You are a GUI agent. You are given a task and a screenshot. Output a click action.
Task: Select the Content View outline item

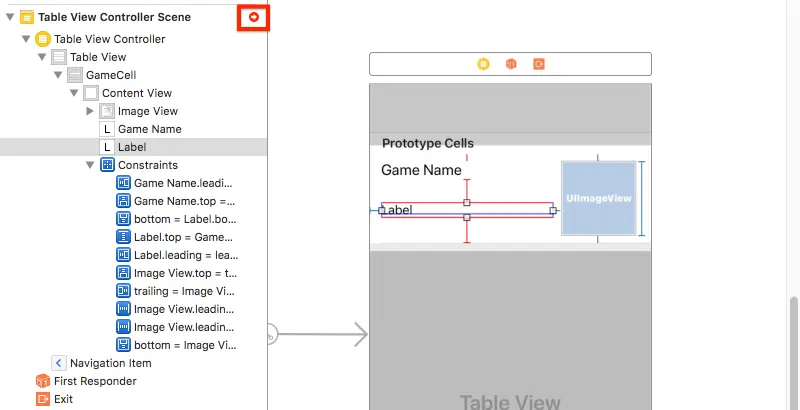128,93
